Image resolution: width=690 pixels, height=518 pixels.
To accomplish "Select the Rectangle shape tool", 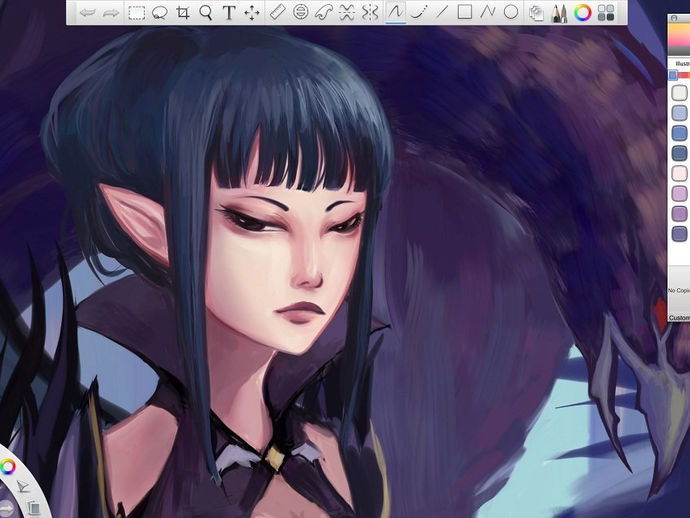I will coord(465,12).
